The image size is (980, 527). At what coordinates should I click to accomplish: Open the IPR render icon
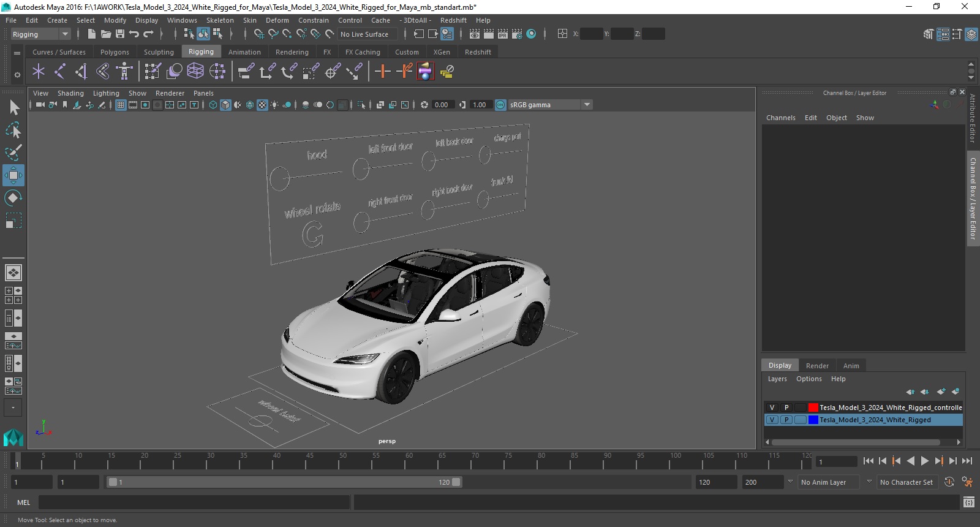tap(503, 34)
